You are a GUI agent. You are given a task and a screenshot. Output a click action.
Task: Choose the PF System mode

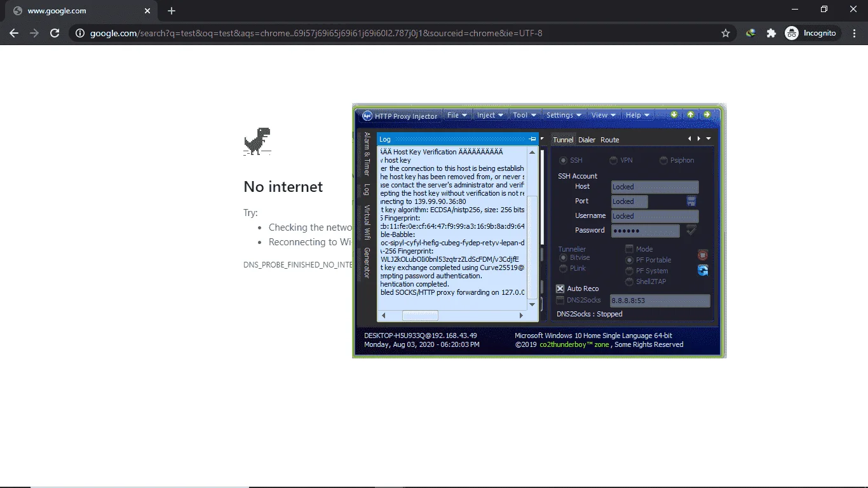pos(629,271)
